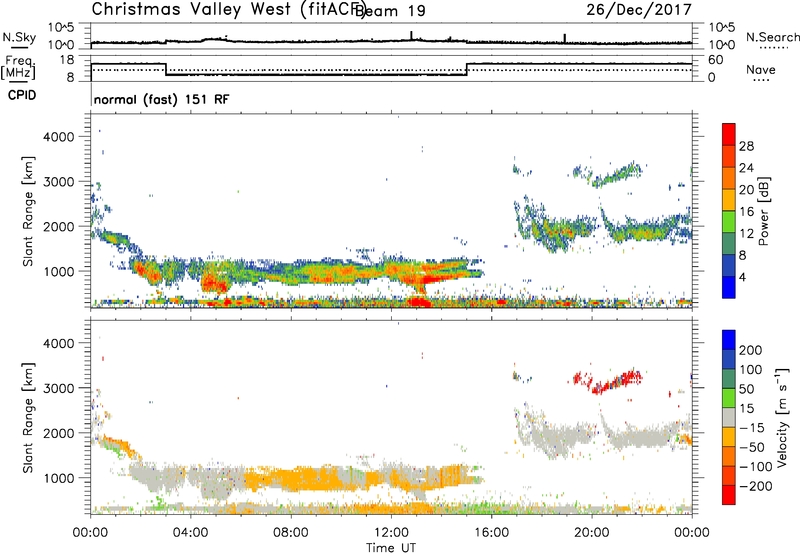Image resolution: width=800 pixels, height=554 pixels.
Task: Click the date '26/Dec/2017'
Action: tap(639, 10)
